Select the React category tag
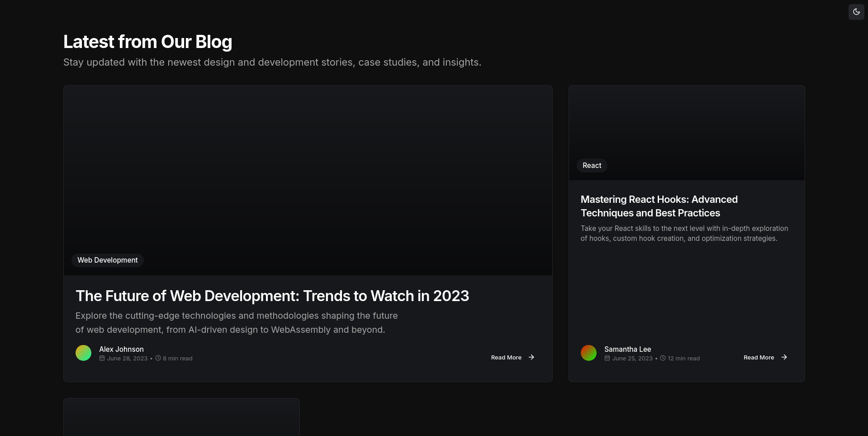The height and width of the screenshot is (436, 868). (x=592, y=166)
